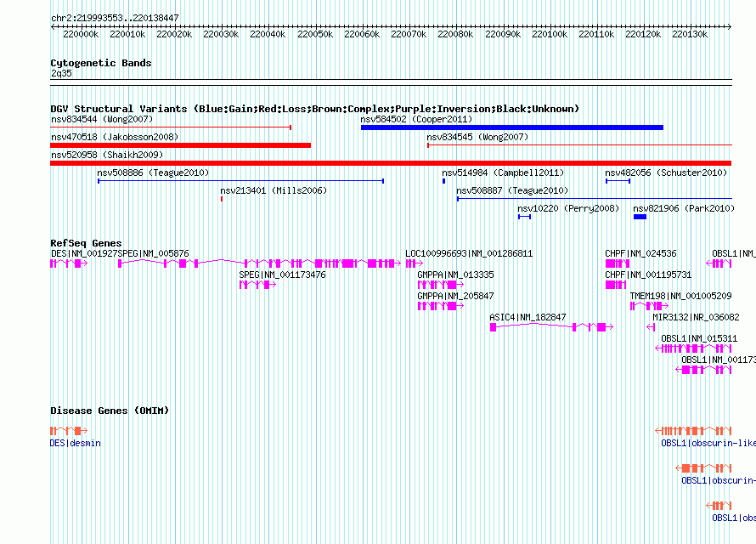
Task: Click the nsv584502 (Cooper2011) blue gain bar
Action: click(x=512, y=127)
